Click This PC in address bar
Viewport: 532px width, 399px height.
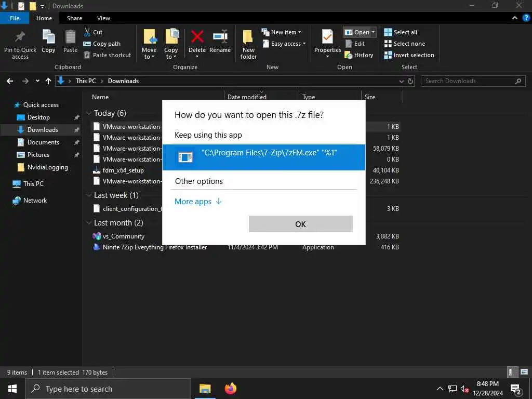[86, 81]
